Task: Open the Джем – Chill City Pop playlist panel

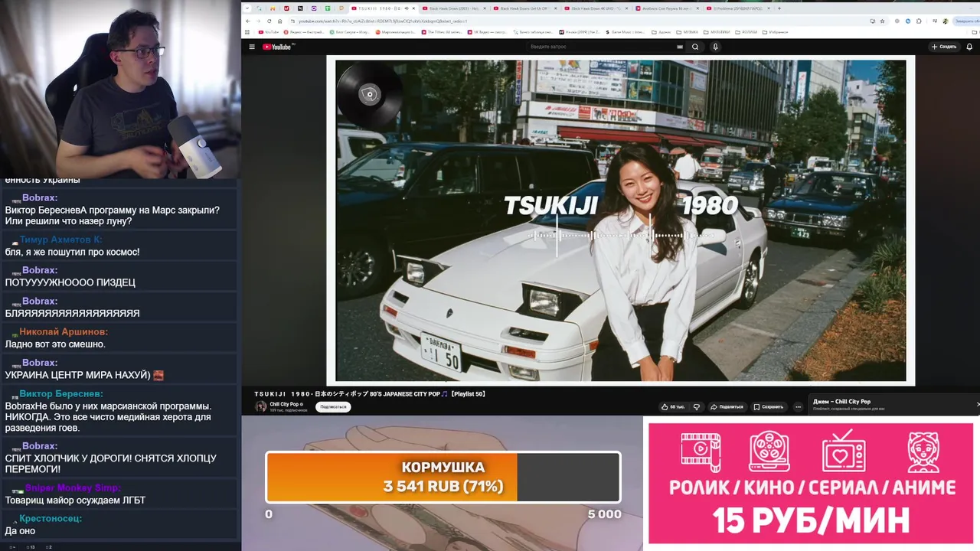Action: click(x=894, y=404)
